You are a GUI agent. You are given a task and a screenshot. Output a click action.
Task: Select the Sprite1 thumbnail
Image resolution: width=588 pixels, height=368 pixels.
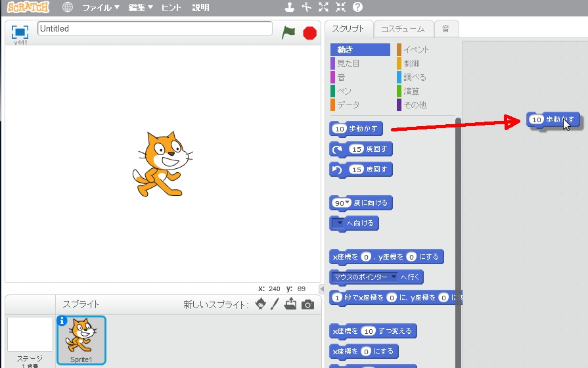[x=81, y=340]
